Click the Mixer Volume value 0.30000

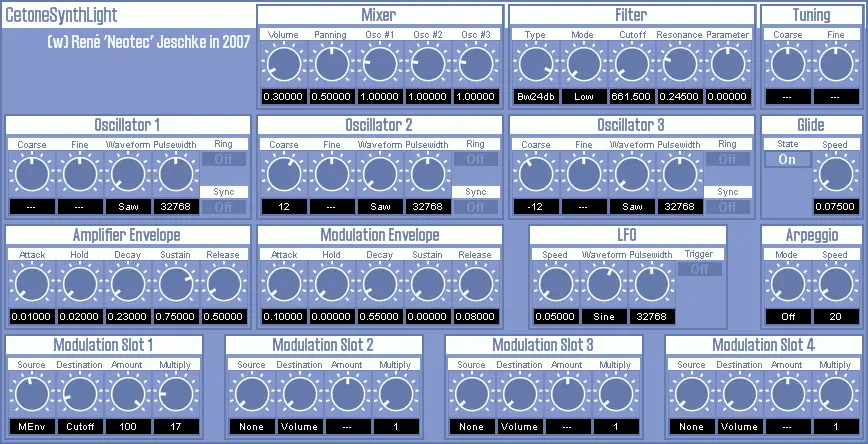coord(283,96)
